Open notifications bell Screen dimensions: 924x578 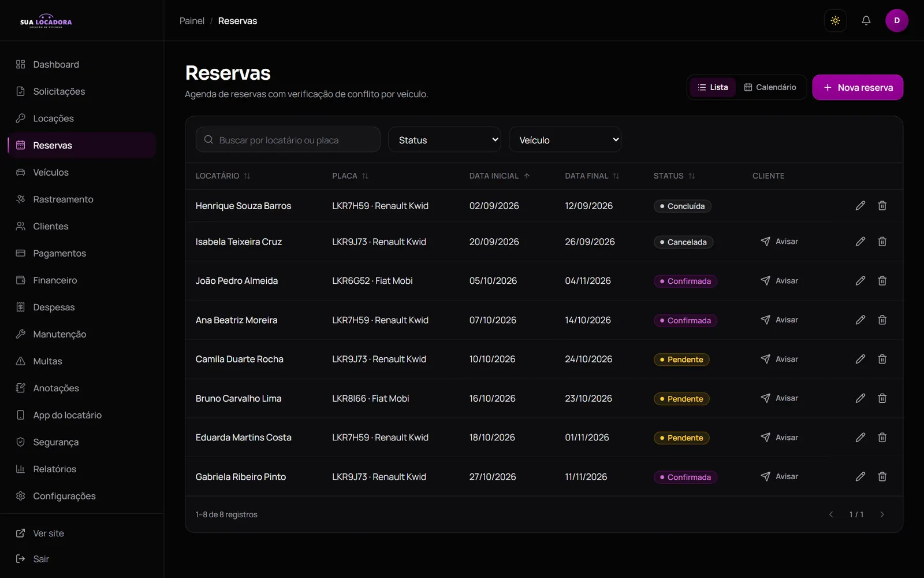tap(866, 21)
